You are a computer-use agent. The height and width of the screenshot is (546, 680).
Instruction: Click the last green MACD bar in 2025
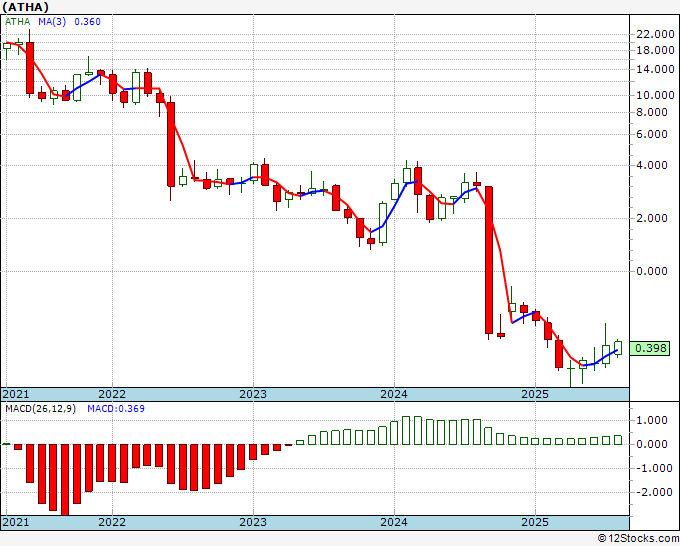click(x=618, y=440)
